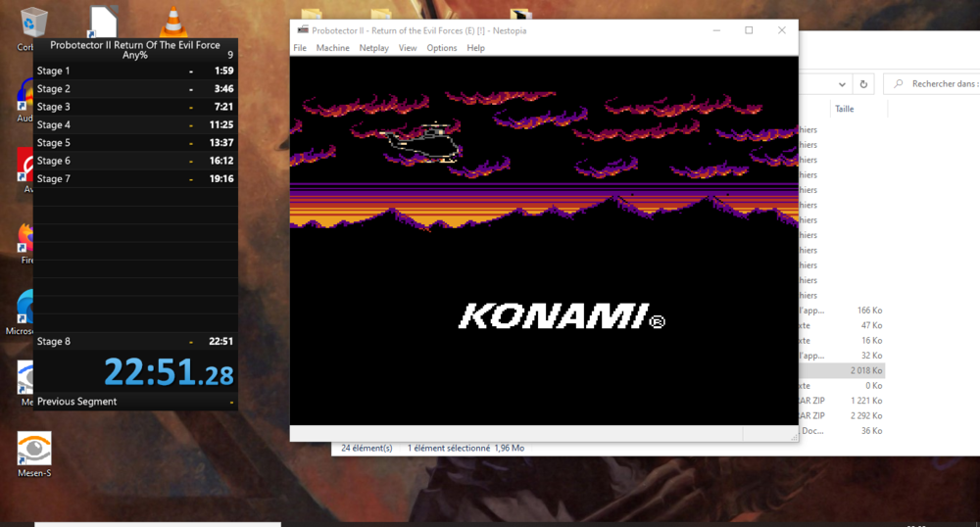Open the Help menu in Nestopia
The width and height of the screenshot is (980, 527).
click(x=475, y=48)
